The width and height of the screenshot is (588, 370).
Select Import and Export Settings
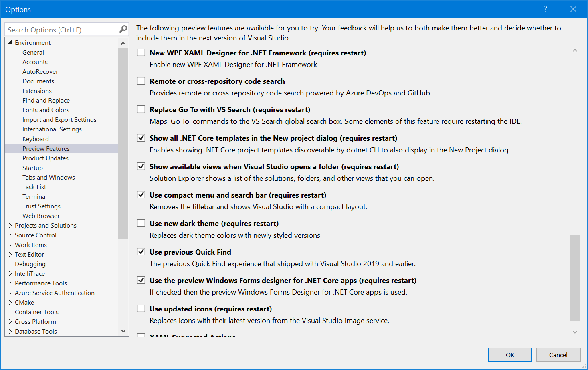pyautogui.click(x=59, y=119)
